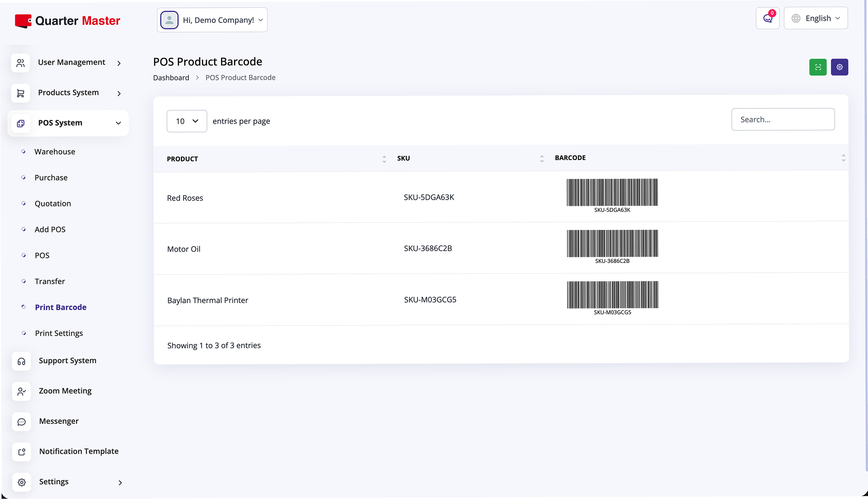
Task: Click the Dashboard breadcrumb link
Action: [171, 78]
